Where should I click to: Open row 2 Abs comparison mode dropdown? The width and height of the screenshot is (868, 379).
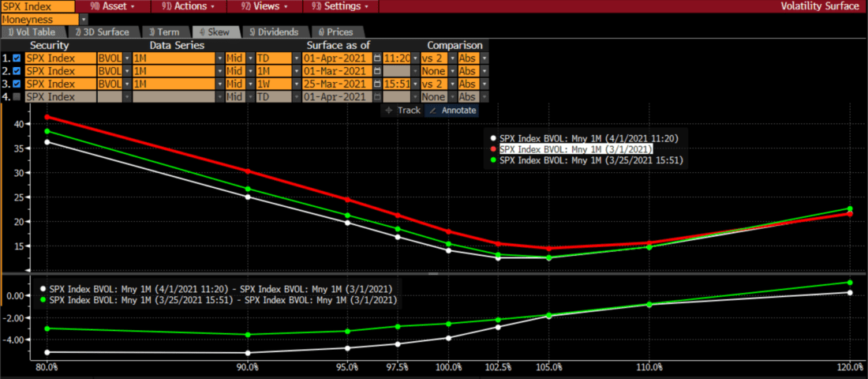click(x=485, y=71)
